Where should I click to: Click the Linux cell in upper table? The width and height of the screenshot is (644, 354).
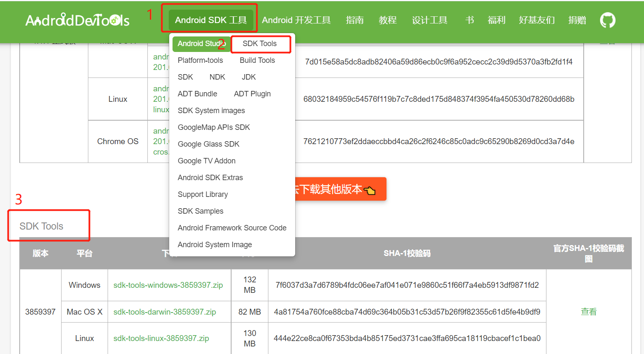point(118,99)
